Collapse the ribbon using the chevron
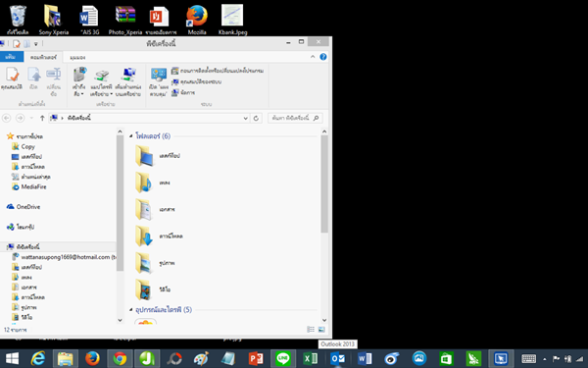The image size is (588, 368). point(313,57)
